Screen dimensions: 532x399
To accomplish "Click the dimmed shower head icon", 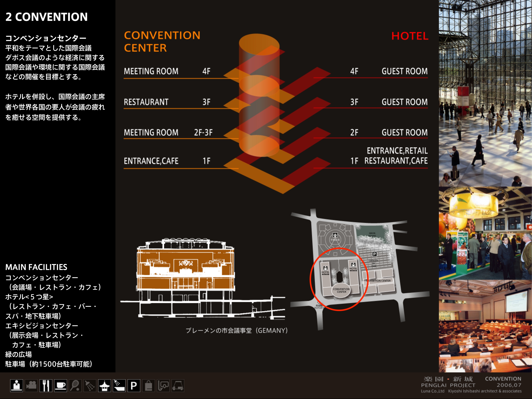I will pyautogui.click(x=90, y=386).
